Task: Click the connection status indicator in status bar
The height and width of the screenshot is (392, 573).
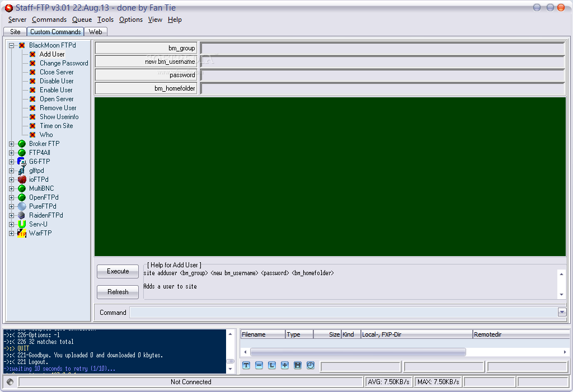Action: [10, 382]
